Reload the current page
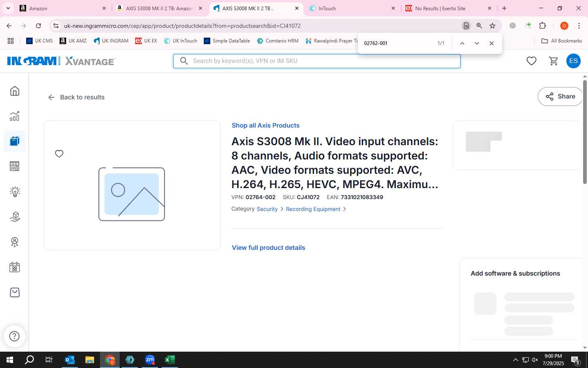This screenshot has width=588, height=368. point(38,26)
